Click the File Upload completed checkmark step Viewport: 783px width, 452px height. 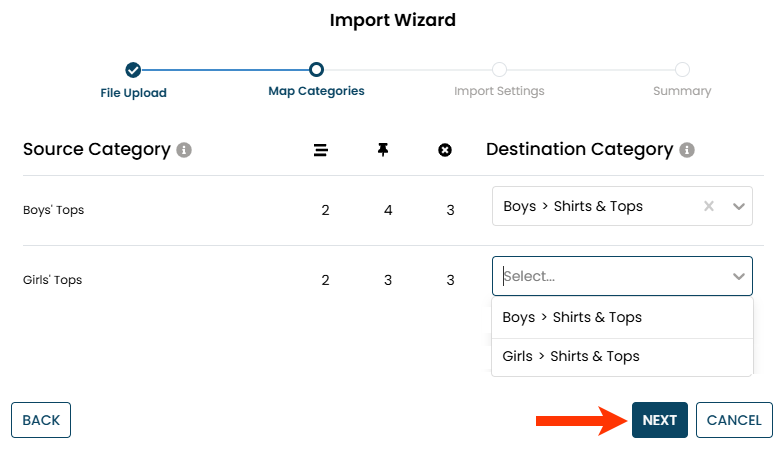(133, 70)
